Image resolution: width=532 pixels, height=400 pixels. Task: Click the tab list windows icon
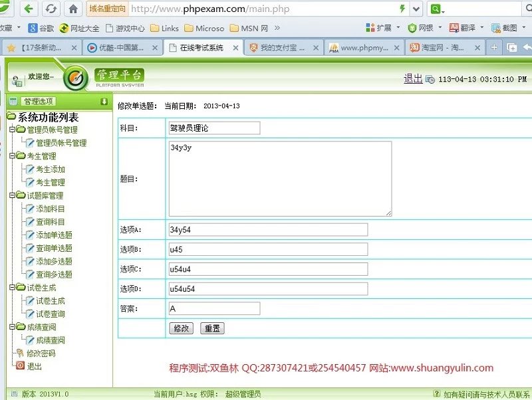[x=511, y=48]
